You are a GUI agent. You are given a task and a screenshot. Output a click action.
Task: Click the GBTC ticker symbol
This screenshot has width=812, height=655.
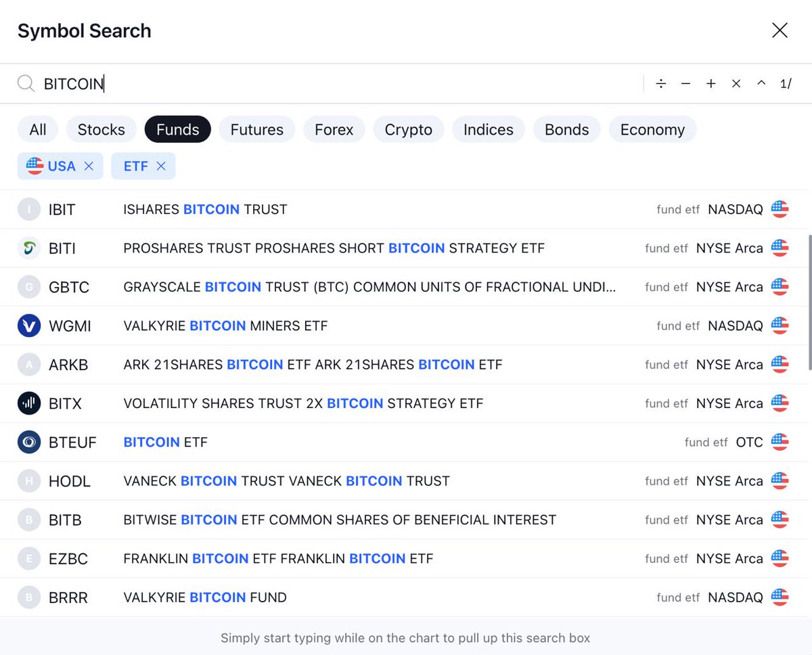69,287
